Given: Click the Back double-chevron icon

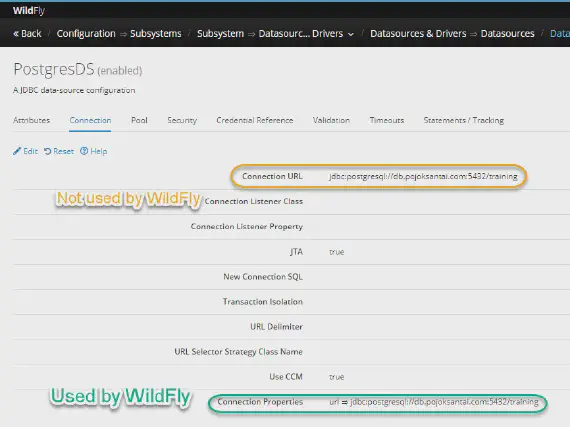Looking at the screenshot, I should 16,33.
